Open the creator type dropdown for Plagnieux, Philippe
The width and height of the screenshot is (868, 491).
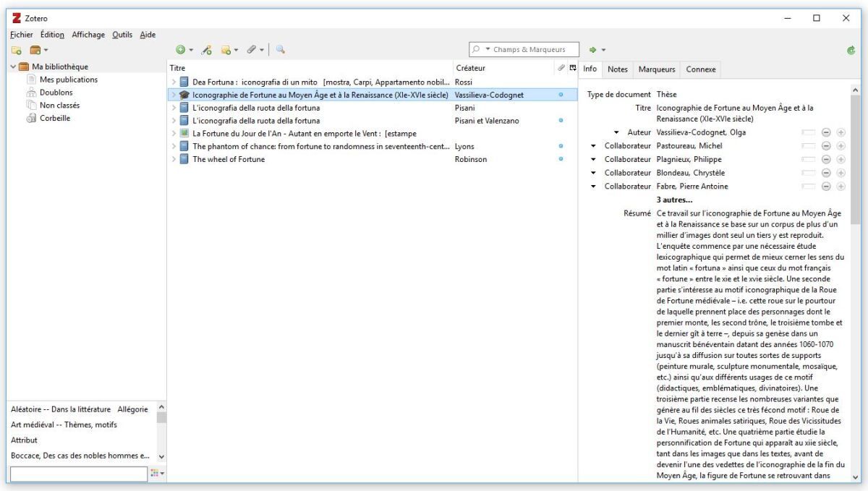tap(593, 159)
